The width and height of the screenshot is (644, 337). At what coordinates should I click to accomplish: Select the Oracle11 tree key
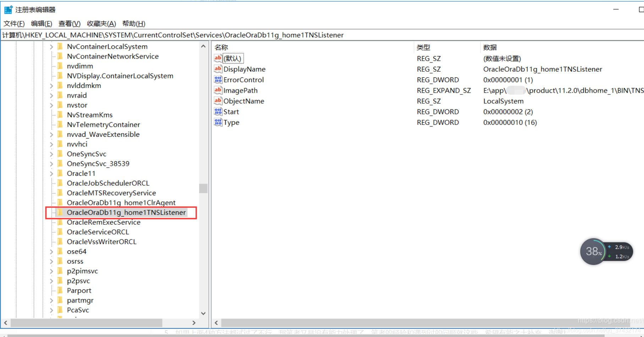click(81, 174)
